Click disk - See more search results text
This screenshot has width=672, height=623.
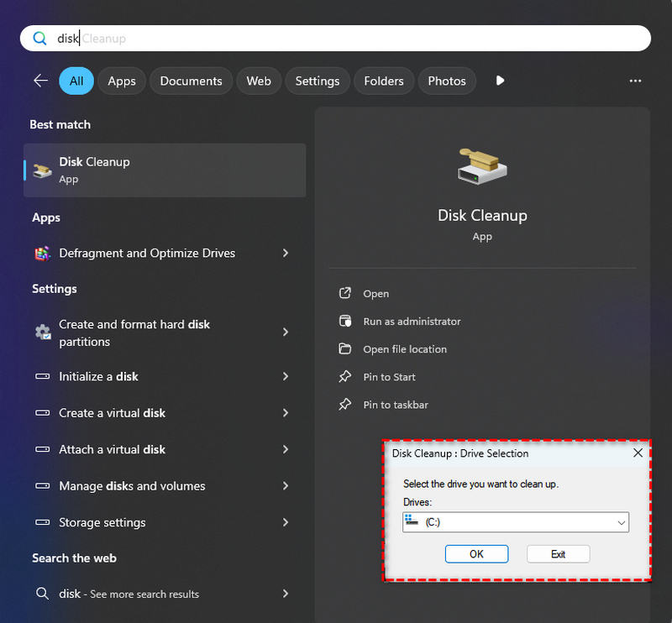pyautogui.click(x=129, y=594)
